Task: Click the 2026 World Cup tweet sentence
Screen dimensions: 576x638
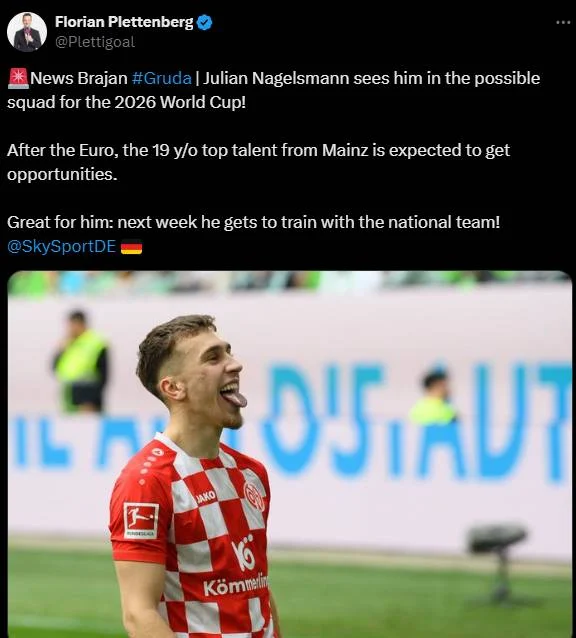Action: [273, 90]
